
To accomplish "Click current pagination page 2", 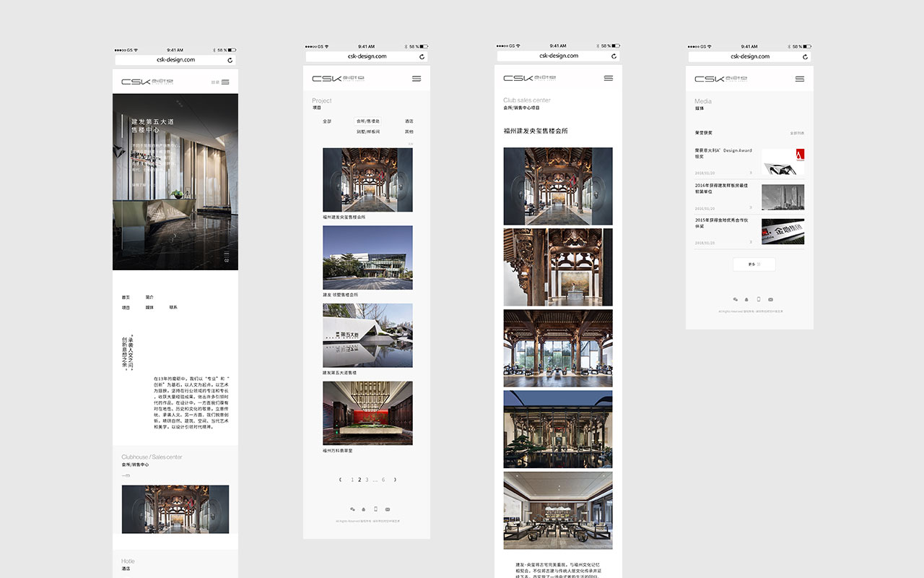I will (359, 480).
